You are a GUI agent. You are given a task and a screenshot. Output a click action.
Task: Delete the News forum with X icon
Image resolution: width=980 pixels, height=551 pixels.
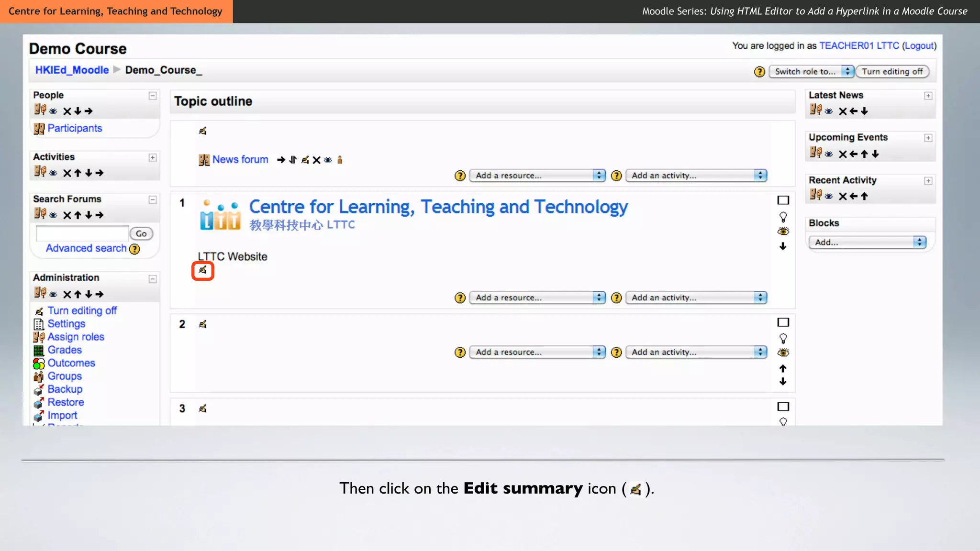[316, 160]
